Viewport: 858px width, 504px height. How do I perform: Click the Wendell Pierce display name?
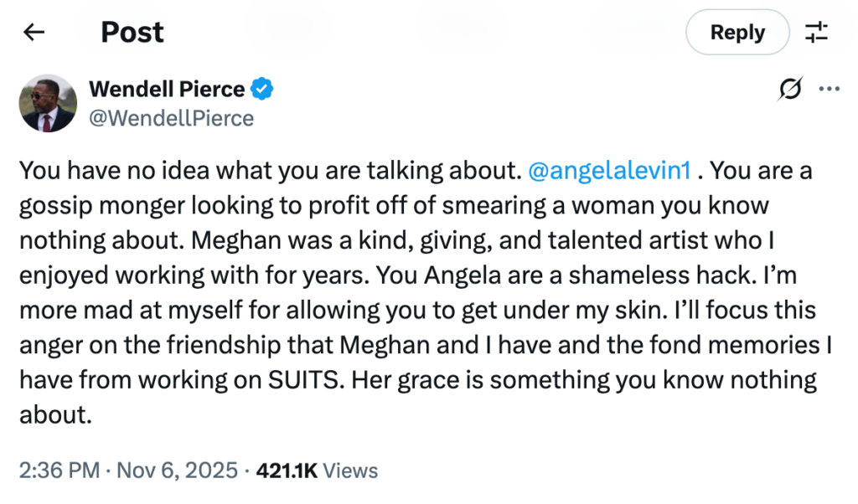coord(167,89)
